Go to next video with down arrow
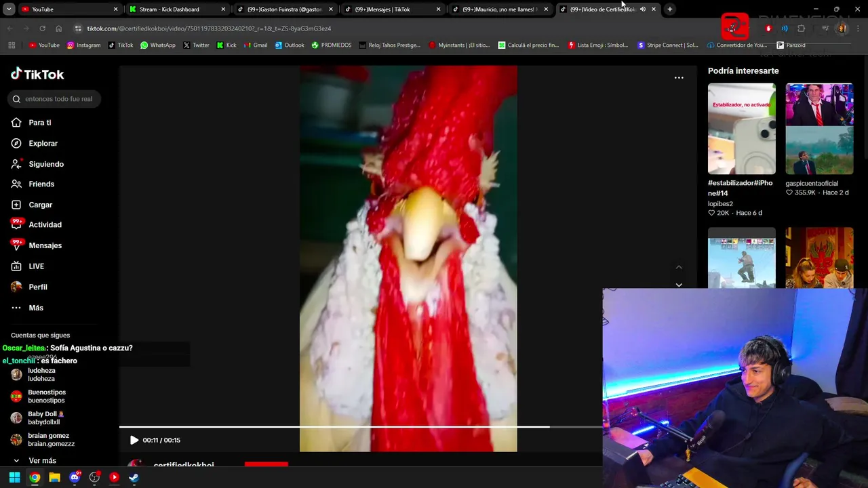 pos(679,285)
